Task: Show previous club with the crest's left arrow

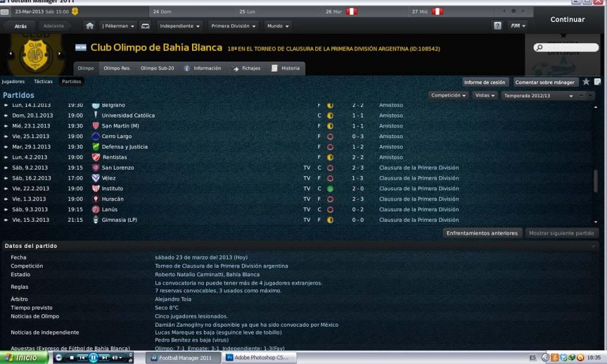Action: click(x=11, y=53)
